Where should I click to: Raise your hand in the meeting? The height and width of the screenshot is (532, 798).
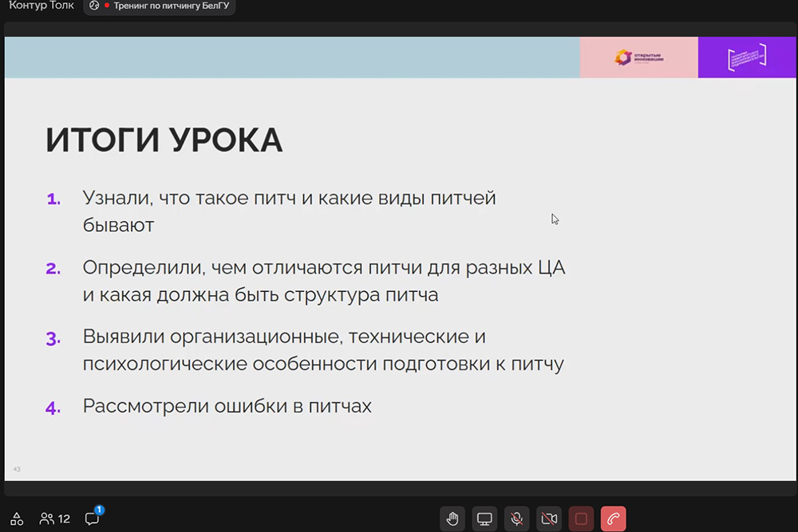coord(452,519)
